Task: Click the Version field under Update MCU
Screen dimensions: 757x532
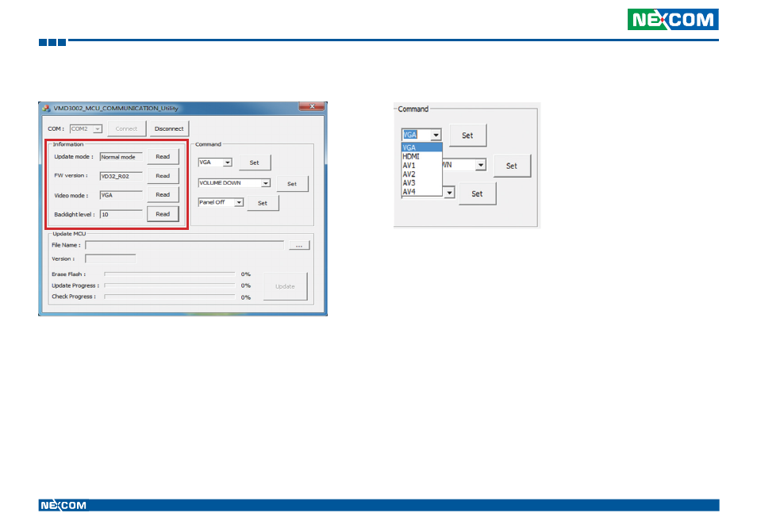Action: [x=110, y=259]
